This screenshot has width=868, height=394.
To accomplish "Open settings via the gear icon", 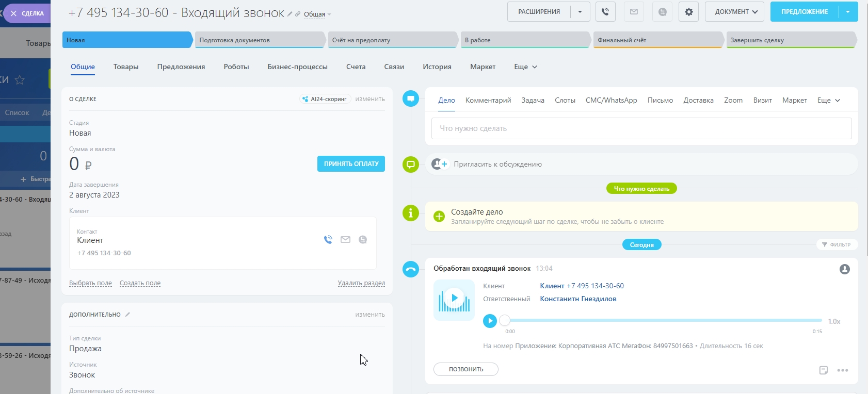I will (688, 12).
